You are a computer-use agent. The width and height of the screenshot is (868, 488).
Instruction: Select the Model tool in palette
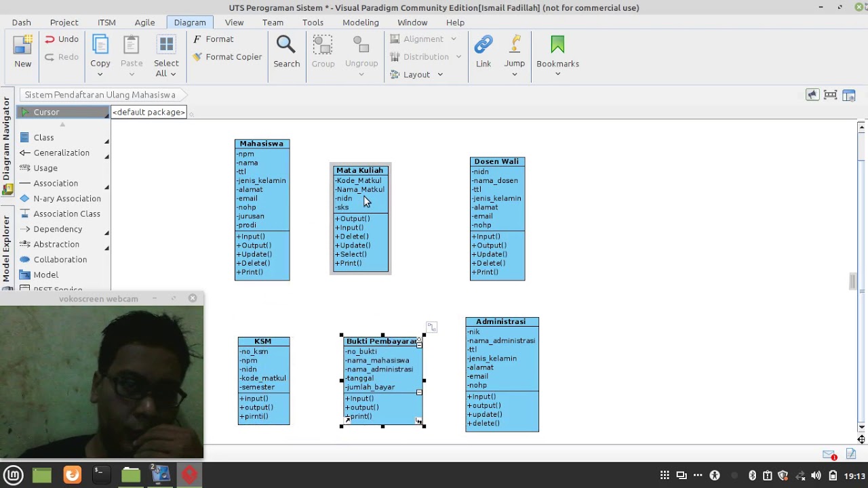pyautogui.click(x=45, y=274)
